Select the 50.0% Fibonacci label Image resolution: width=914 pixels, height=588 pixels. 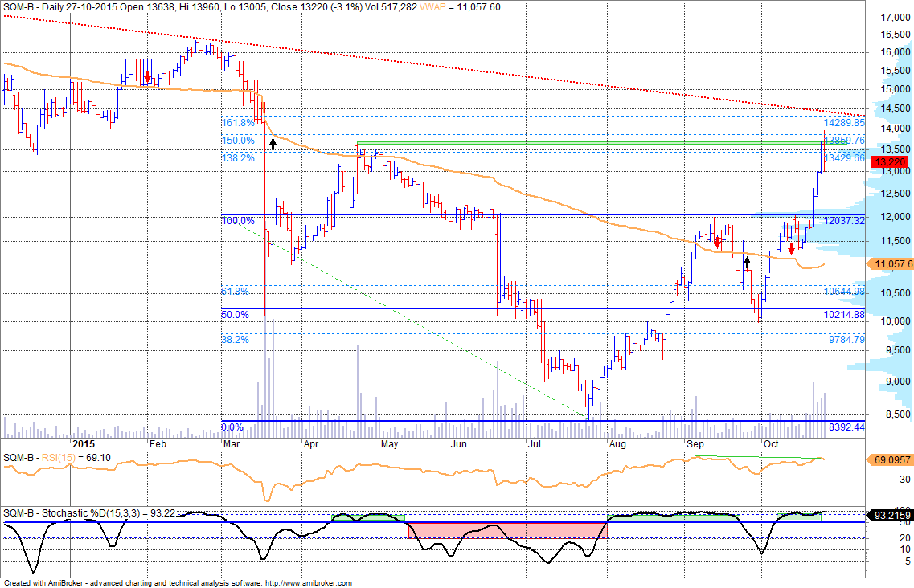pyautogui.click(x=236, y=315)
